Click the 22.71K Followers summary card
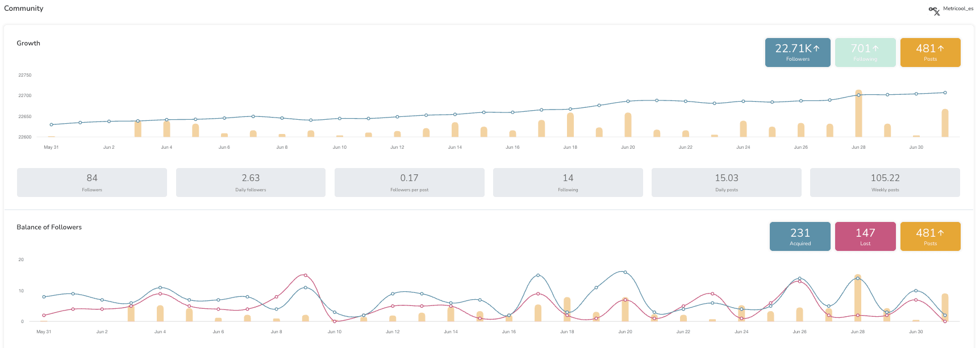 (x=797, y=52)
